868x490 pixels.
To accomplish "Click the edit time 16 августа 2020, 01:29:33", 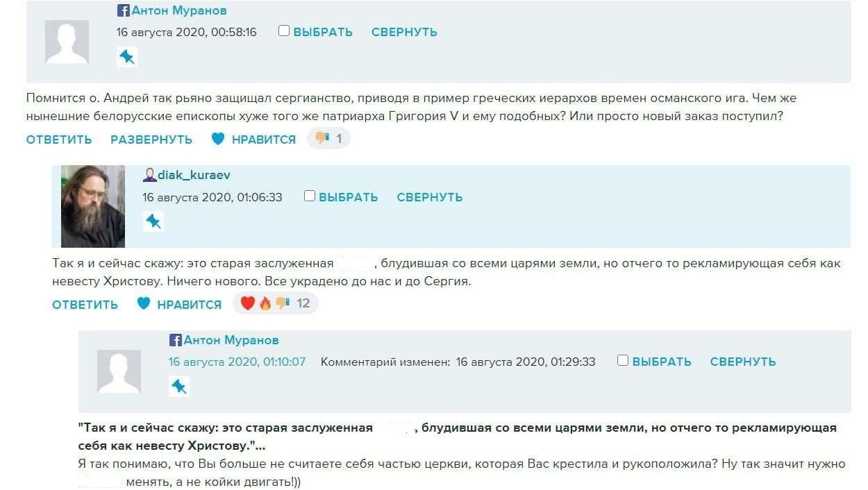I will tap(526, 362).
